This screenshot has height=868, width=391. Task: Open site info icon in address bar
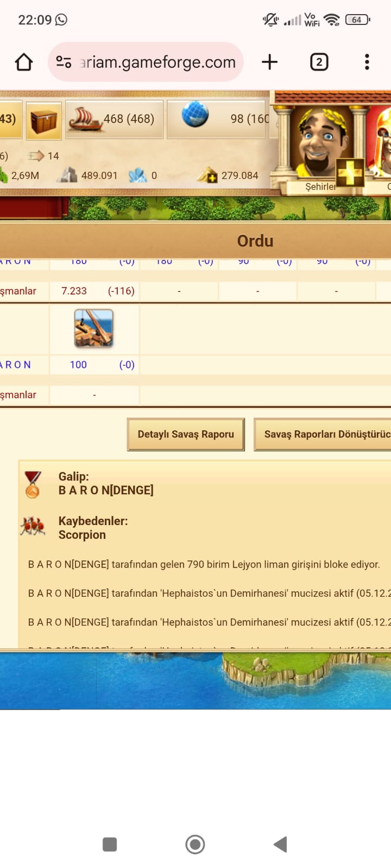[64, 62]
